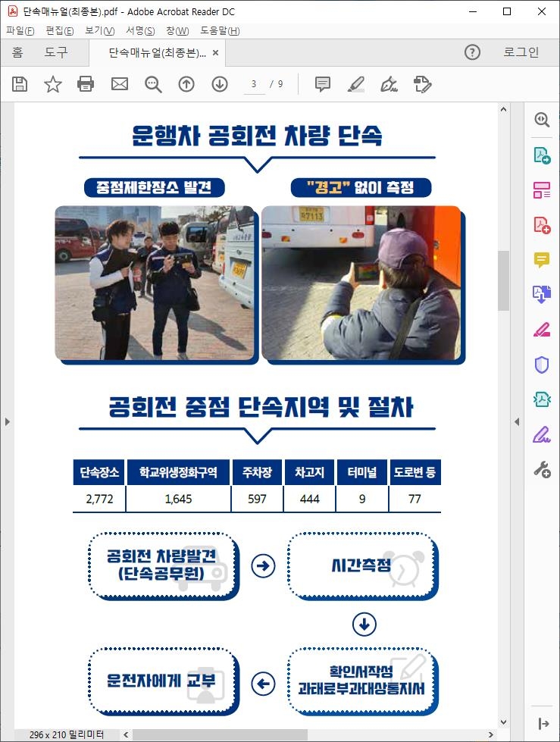Screen dimensions: 560x742
Task: Send file by email envelope icon
Action: (x=120, y=84)
